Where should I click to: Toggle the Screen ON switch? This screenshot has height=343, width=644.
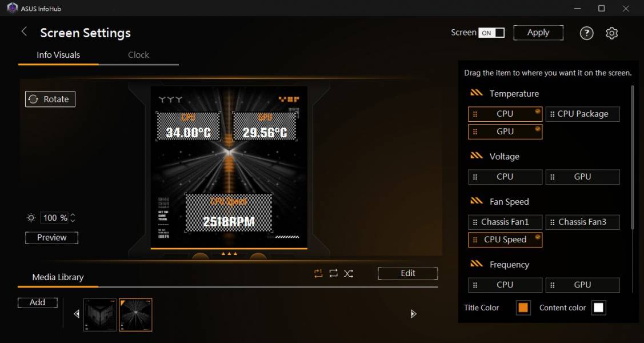click(491, 33)
